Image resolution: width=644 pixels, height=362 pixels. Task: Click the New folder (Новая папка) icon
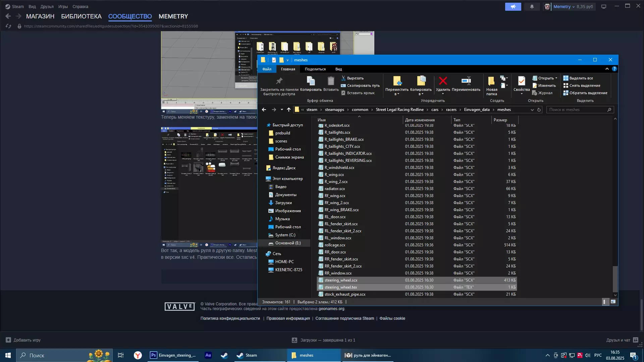pyautogui.click(x=491, y=81)
